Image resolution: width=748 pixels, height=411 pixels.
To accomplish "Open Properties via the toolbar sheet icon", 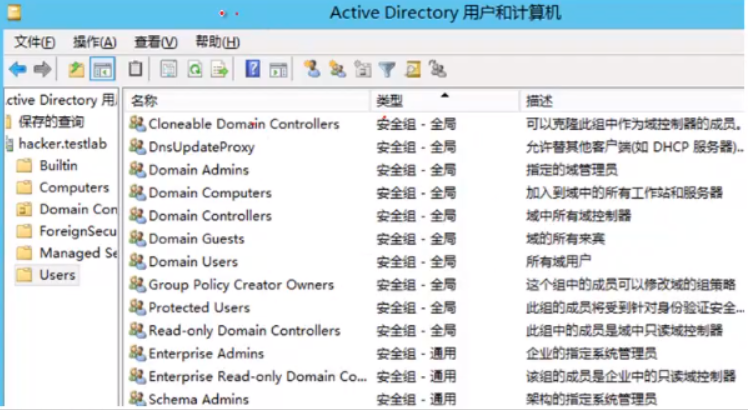I will (168, 70).
